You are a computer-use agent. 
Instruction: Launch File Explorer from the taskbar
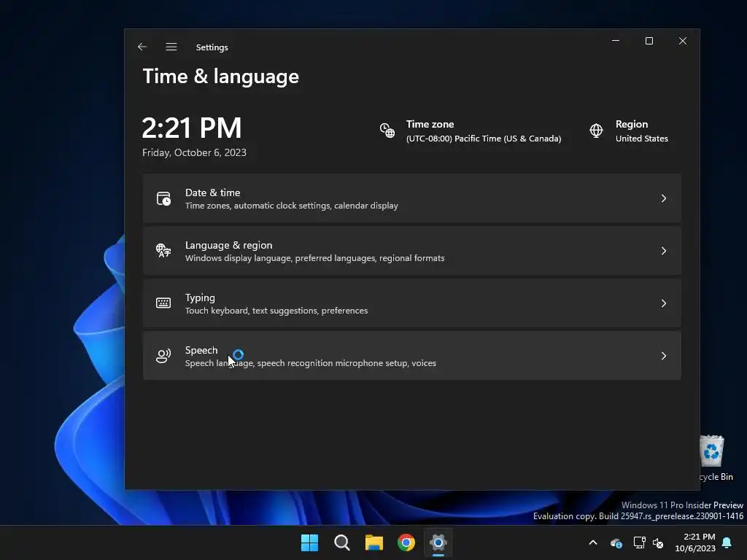pyautogui.click(x=374, y=542)
